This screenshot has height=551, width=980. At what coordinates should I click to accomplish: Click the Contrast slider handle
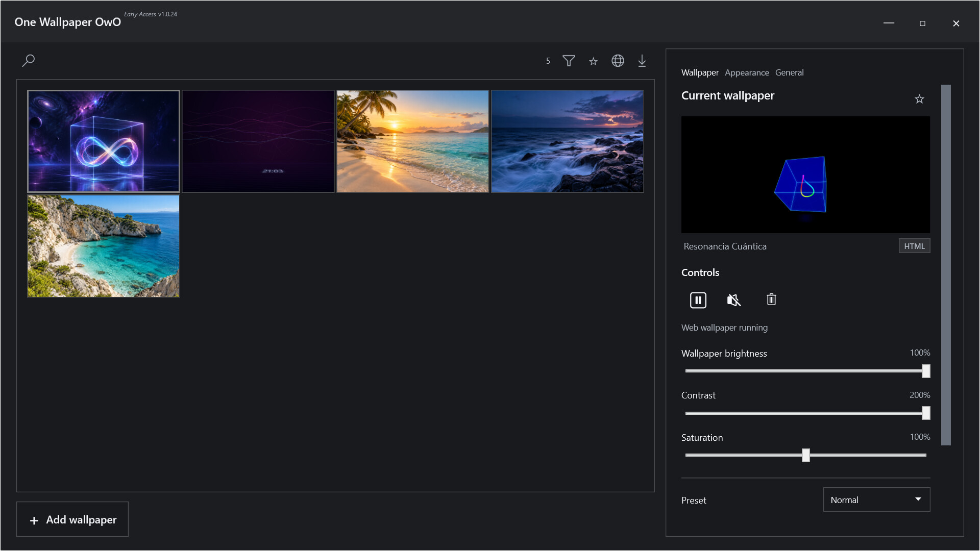tap(926, 413)
